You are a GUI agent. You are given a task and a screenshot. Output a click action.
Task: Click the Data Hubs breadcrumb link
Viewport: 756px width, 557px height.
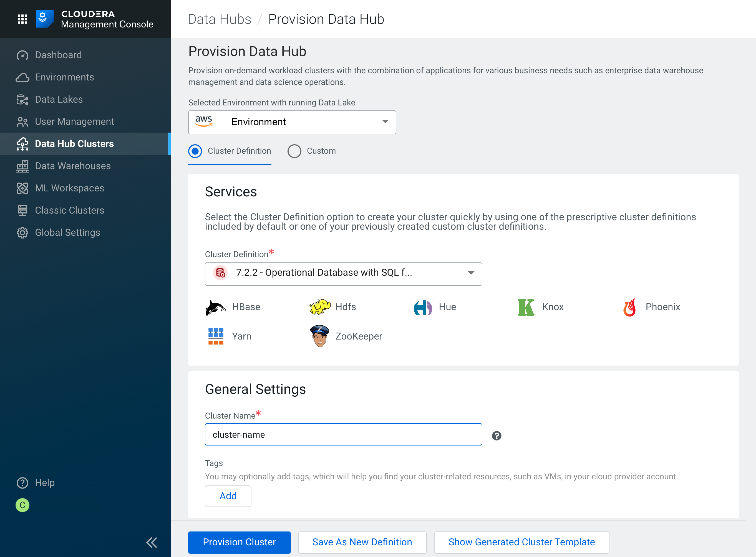pos(219,19)
